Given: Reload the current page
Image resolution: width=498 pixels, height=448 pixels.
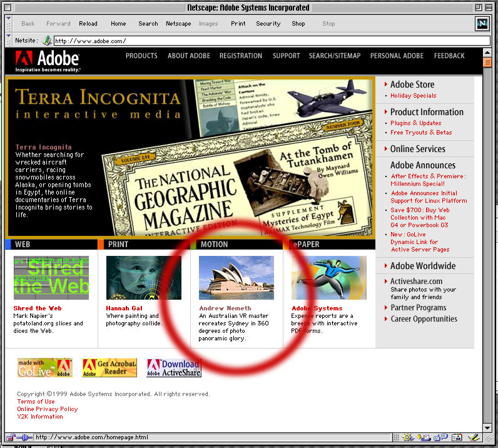Looking at the screenshot, I should point(88,24).
